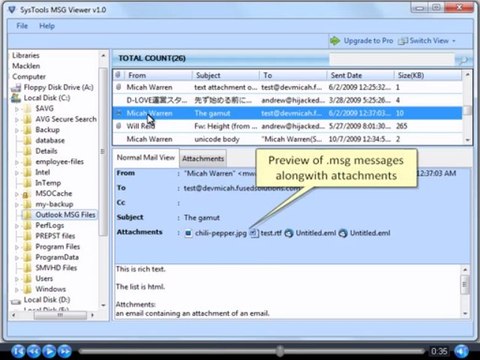Expand the employee-files folder
This screenshot has width=480, height=360.
(x=17, y=162)
